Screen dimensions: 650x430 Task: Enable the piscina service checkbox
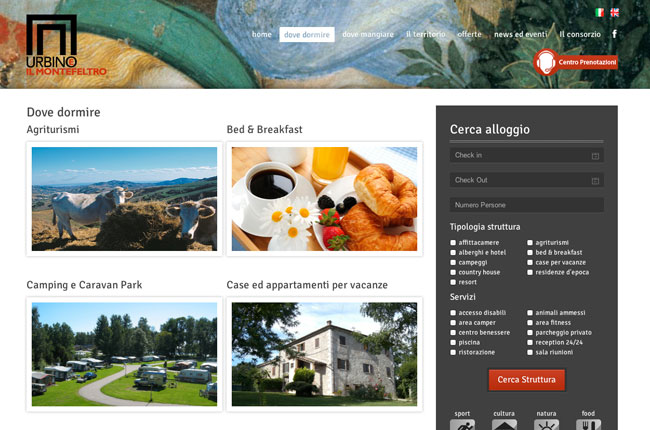coord(453,343)
